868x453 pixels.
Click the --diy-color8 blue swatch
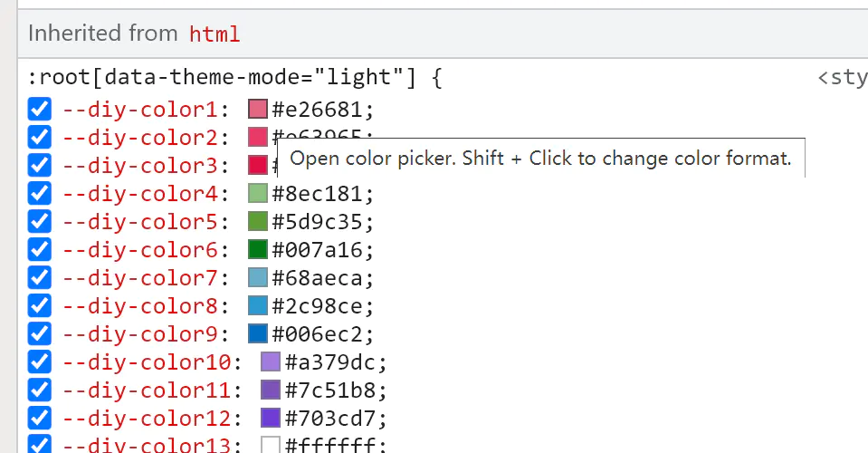[258, 306]
